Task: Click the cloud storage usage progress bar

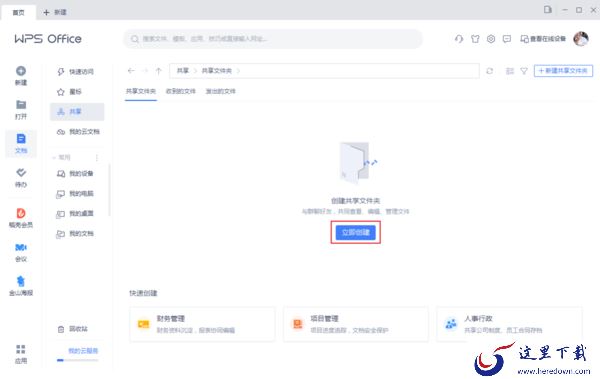Action: pyautogui.click(x=78, y=360)
